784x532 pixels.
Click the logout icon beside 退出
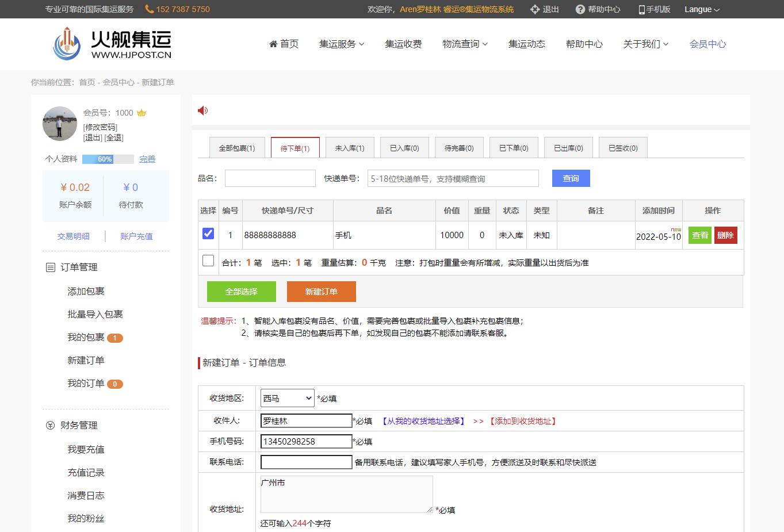[x=535, y=9]
